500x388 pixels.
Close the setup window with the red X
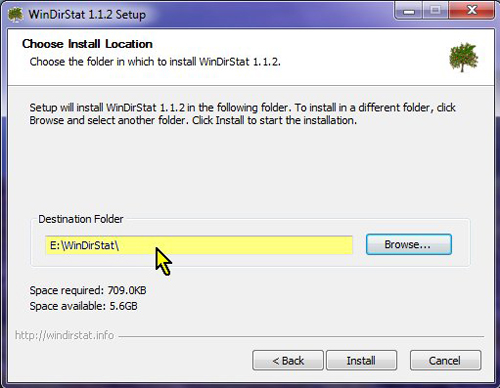pos(470,11)
